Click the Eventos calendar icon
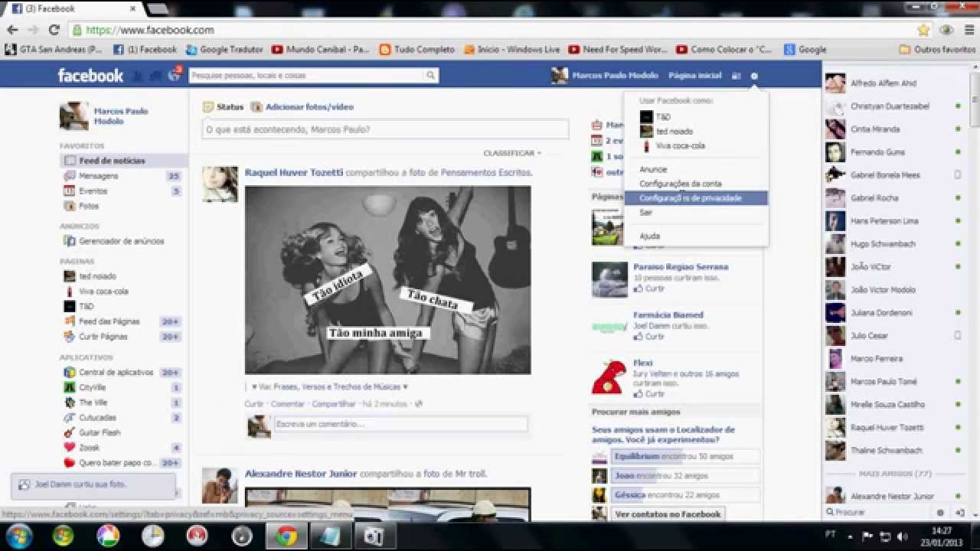 (x=70, y=191)
